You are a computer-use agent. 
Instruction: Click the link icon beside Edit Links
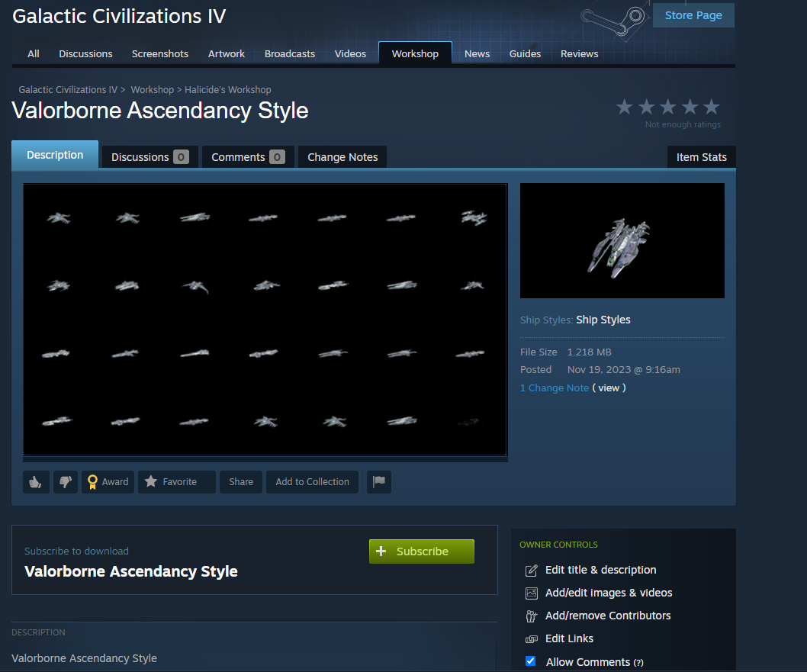pos(531,639)
